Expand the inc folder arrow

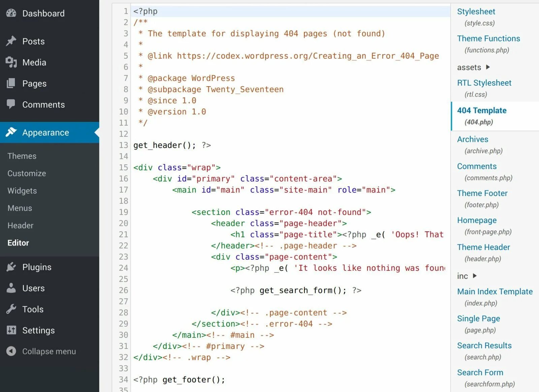pos(475,276)
